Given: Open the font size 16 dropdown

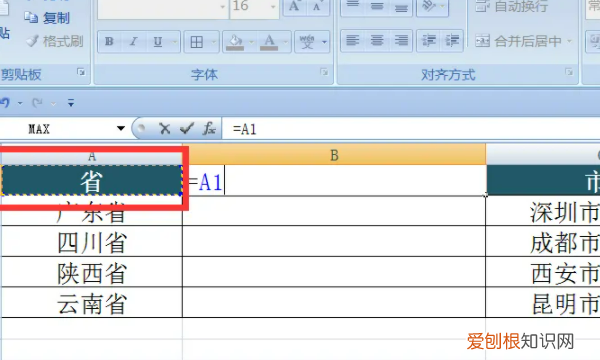Looking at the screenshot, I should [x=273, y=7].
